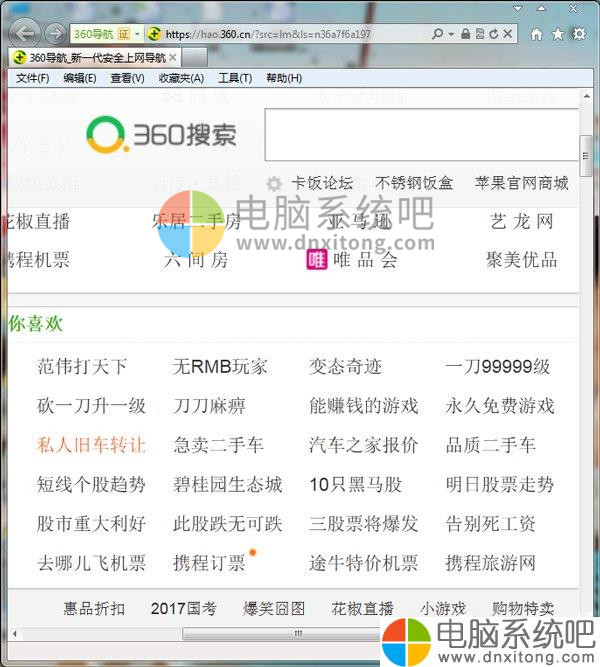Stop loading with the X icon
Viewport: 600px width, 667px height.
(x=507, y=34)
